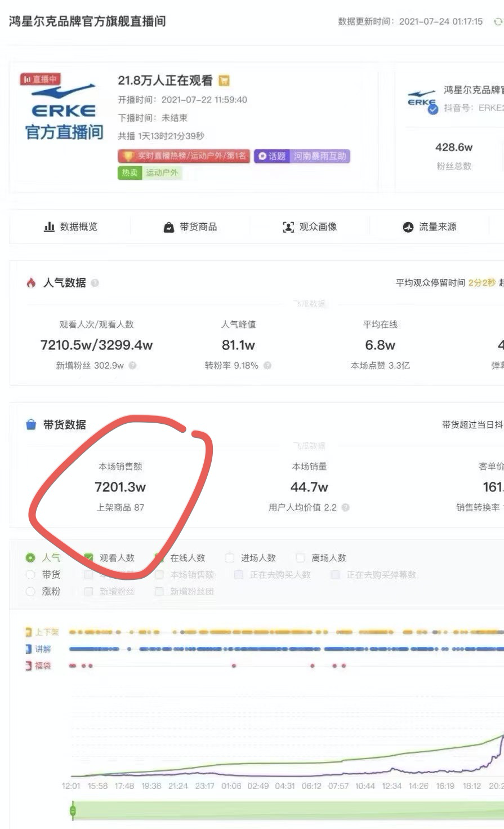Click the traffic icon in 流量来源 tab

[x=408, y=227]
